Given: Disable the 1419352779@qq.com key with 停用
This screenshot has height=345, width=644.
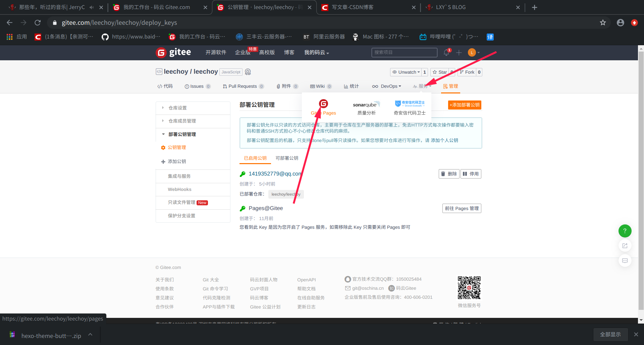Looking at the screenshot, I should pos(471,174).
